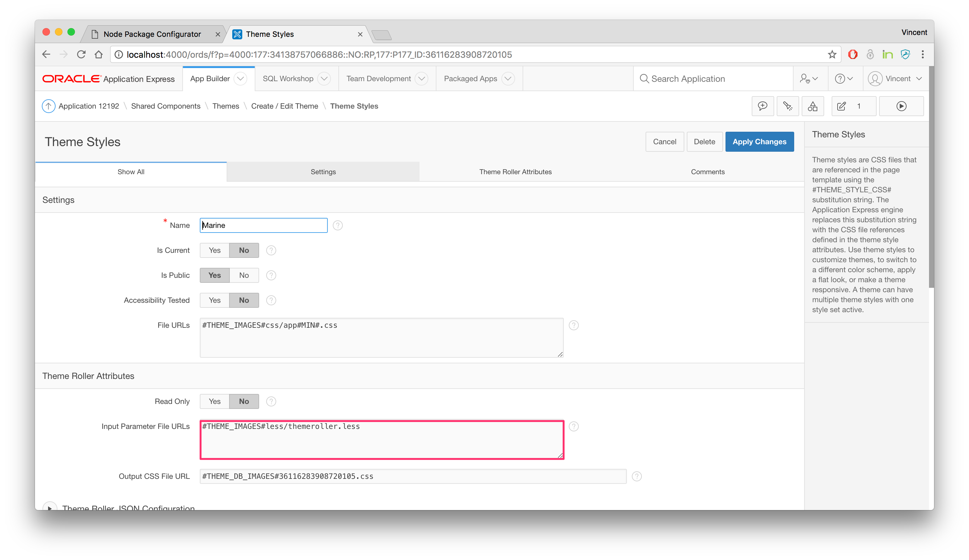Open the blue shield extension icon
The height and width of the screenshot is (560, 969).
pyautogui.click(x=905, y=54)
